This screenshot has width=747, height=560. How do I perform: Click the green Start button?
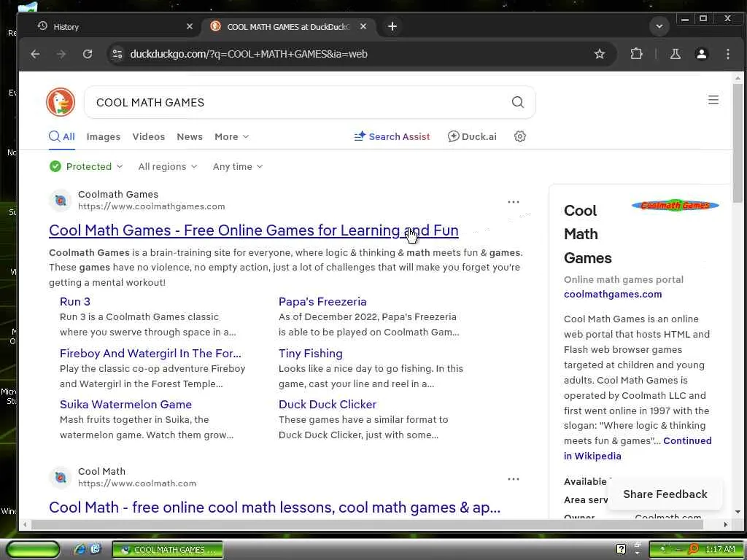pos(33,550)
